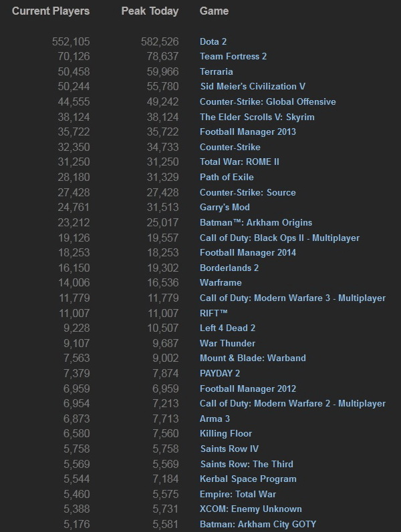The image size is (401, 532).
Task: Click the Peak Today column header
Action: (148, 11)
